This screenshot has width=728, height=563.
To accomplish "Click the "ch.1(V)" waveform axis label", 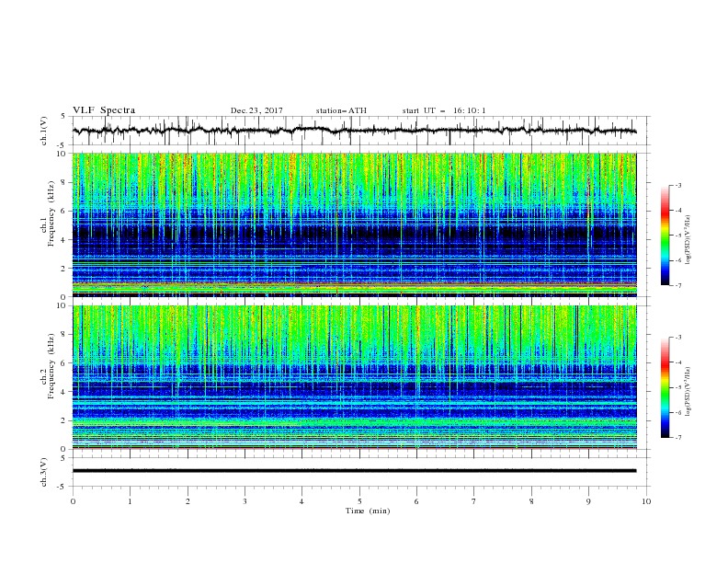I will click(44, 131).
